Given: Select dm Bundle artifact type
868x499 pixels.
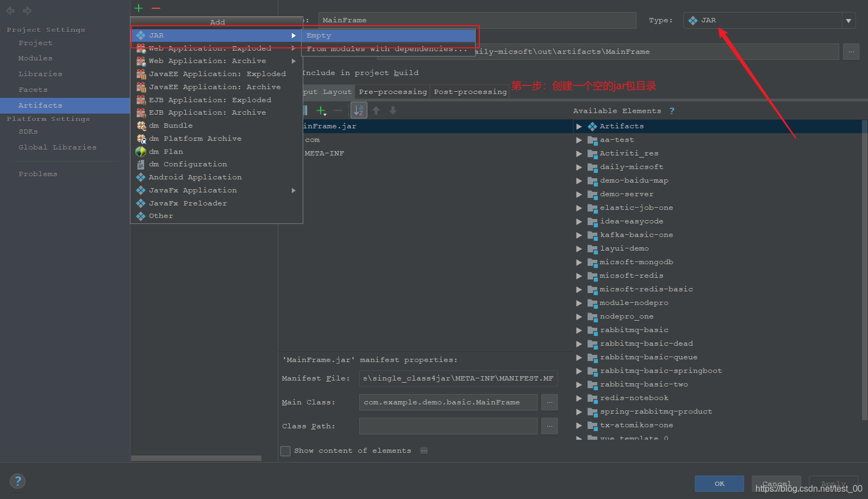Looking at the screenshot, I should click(x=216, y=126).
